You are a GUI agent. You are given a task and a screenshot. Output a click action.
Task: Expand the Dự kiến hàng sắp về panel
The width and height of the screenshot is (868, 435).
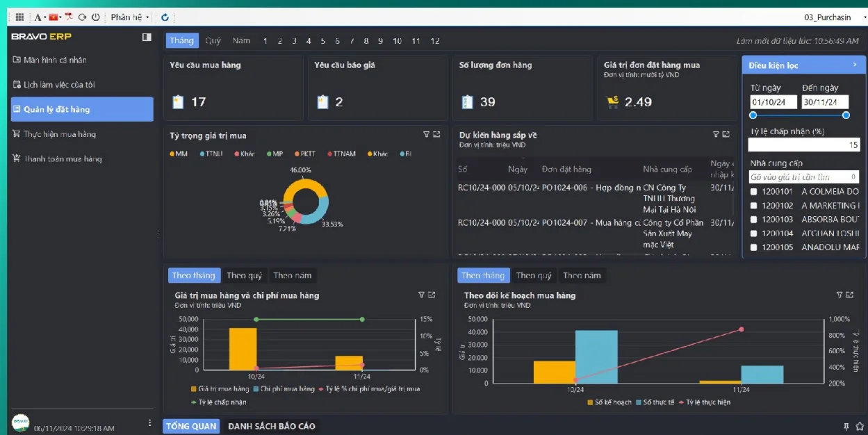tap(726, 134)
